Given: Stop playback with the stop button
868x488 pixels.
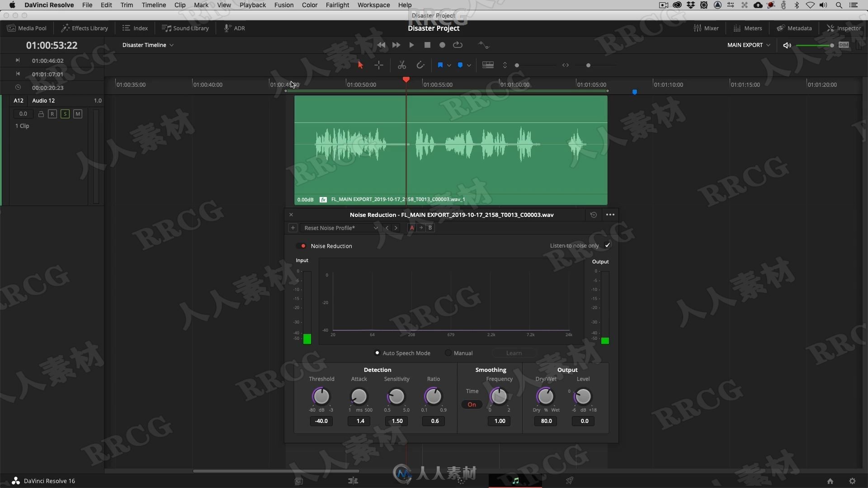Looking at the screenshot, I should point(427,45).
